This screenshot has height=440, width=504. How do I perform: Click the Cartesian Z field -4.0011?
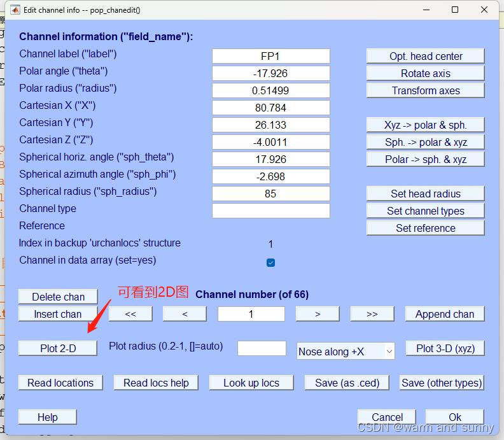[x=270, y=142]
